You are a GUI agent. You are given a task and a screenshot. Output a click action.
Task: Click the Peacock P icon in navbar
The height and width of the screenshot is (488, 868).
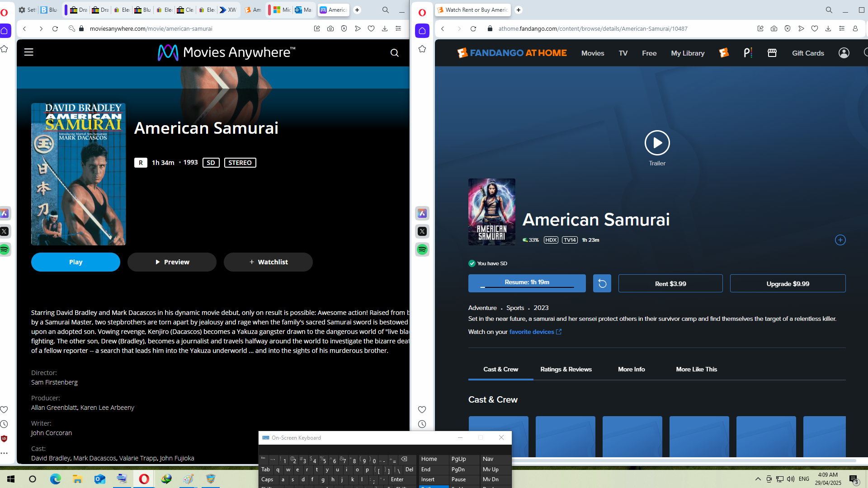[x=748, y=53]
